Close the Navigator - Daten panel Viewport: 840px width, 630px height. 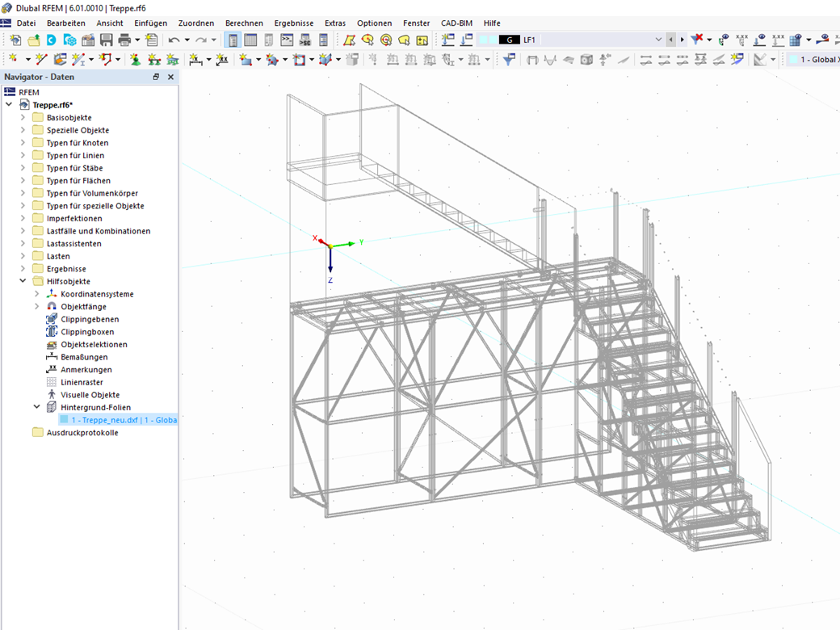pos(171,77)
